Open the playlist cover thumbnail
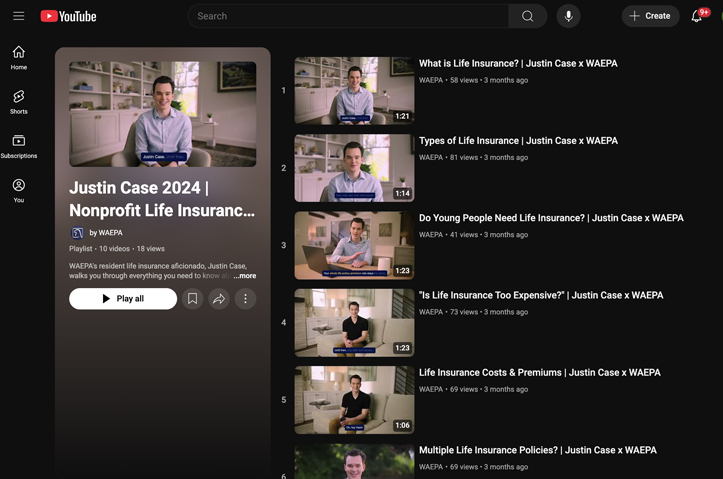 click(x=162, y=114)
